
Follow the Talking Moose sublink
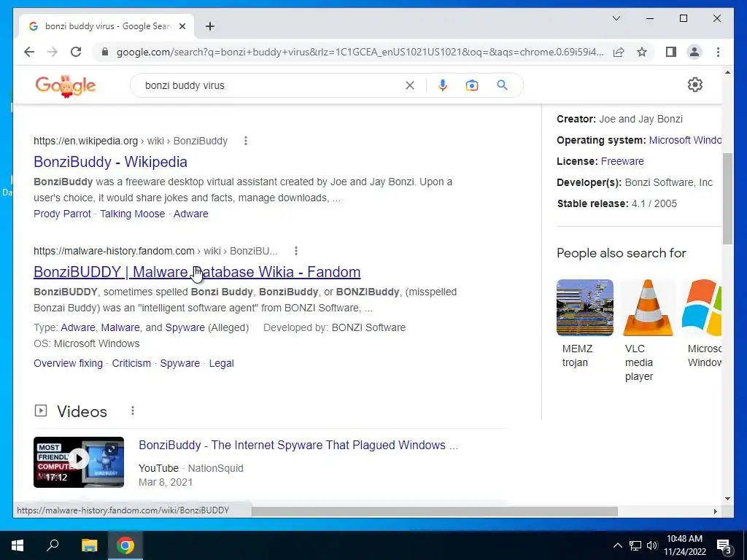pos(132,214)
